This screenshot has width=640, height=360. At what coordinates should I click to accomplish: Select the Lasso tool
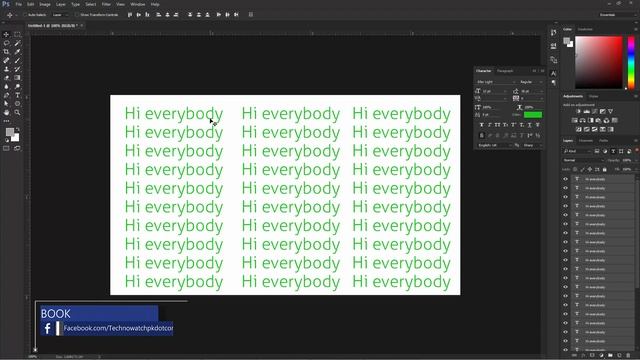[x=6, y=43]
